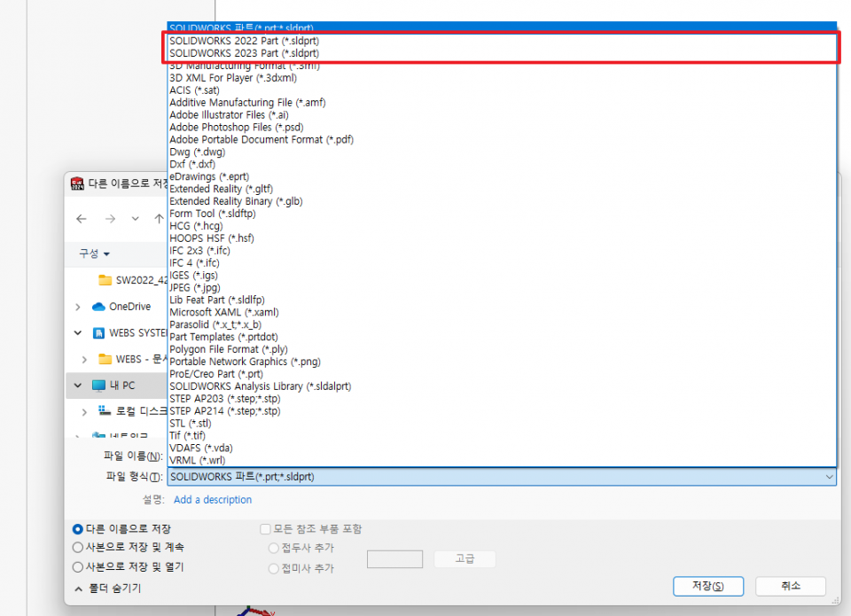Choose Extended Reality (*.gltf) format

[502, 189]
